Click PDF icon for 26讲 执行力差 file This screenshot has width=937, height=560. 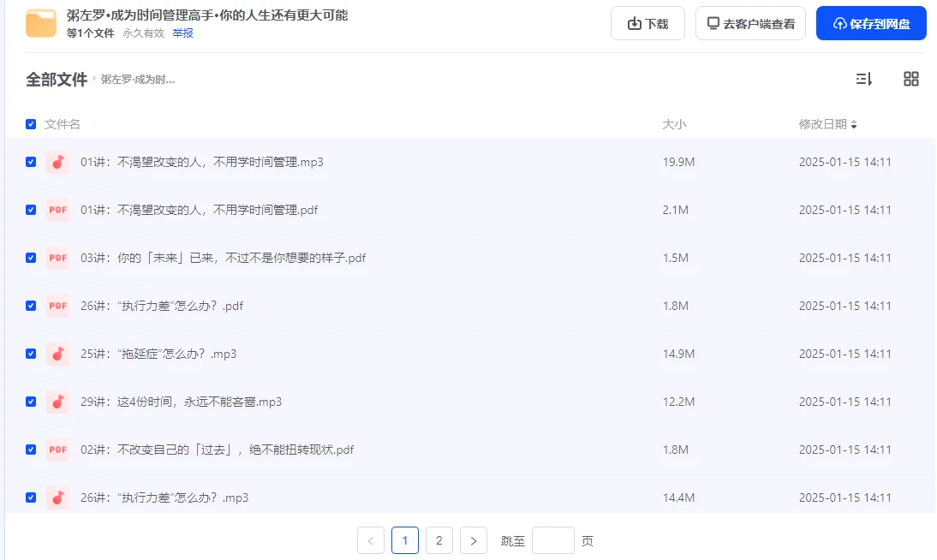pyautogui.click(x=57, y=306)
